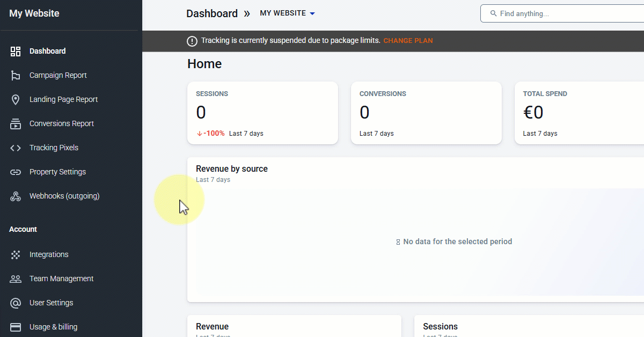
Task: Select the TOTAL SPEND stat card
Action: (x=579, y=113)
